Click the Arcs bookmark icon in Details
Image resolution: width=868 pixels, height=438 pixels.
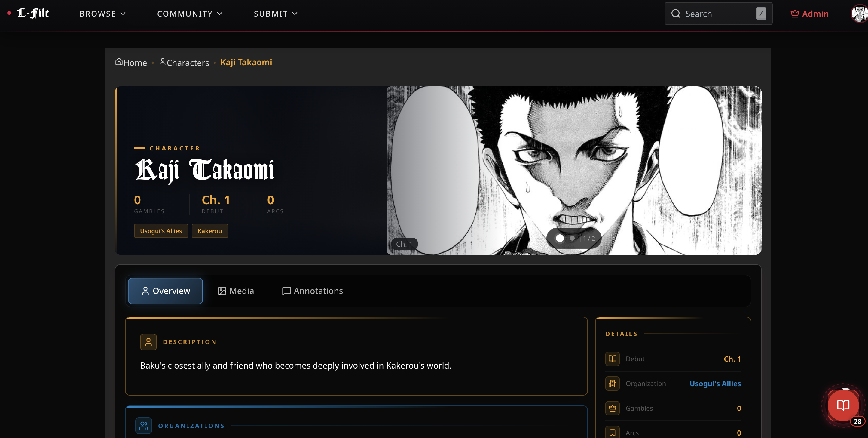click(612, 433)
